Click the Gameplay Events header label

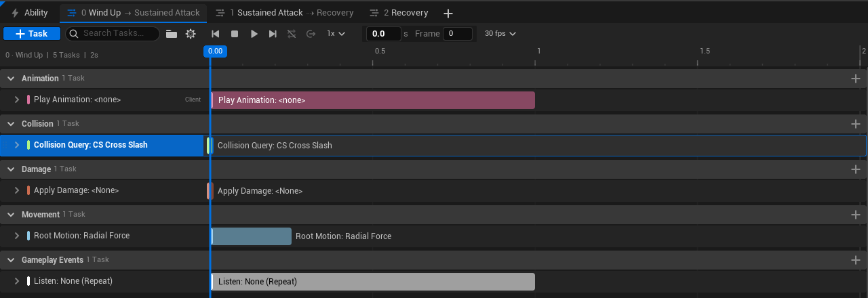click(x=52, y=260)
